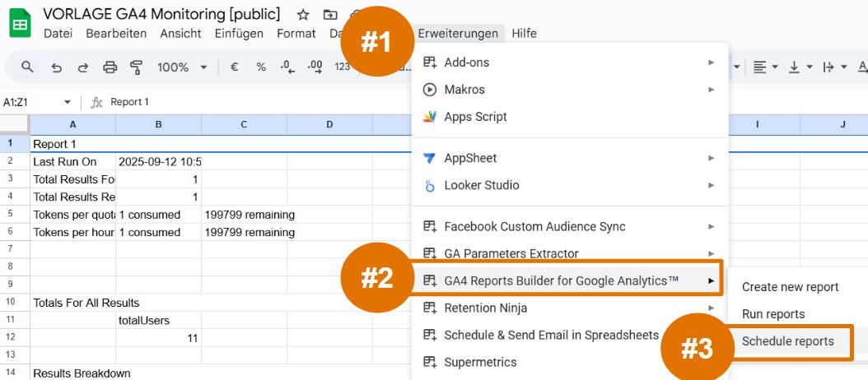Open the A1:Z1 name box dropdown
868x380 pixels.
(68, 102)
